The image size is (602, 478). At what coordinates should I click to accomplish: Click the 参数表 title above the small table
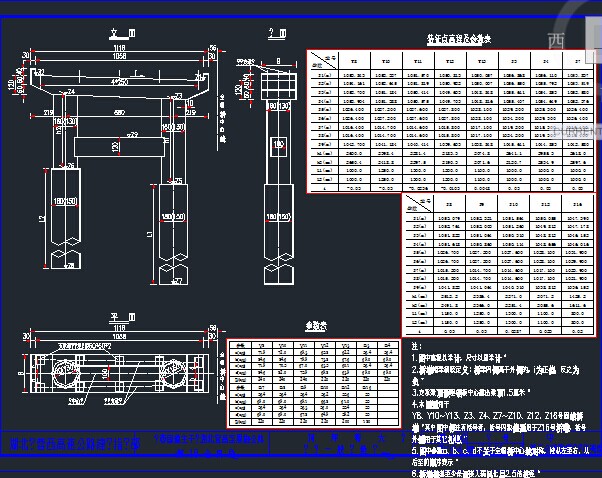point(316,326)
